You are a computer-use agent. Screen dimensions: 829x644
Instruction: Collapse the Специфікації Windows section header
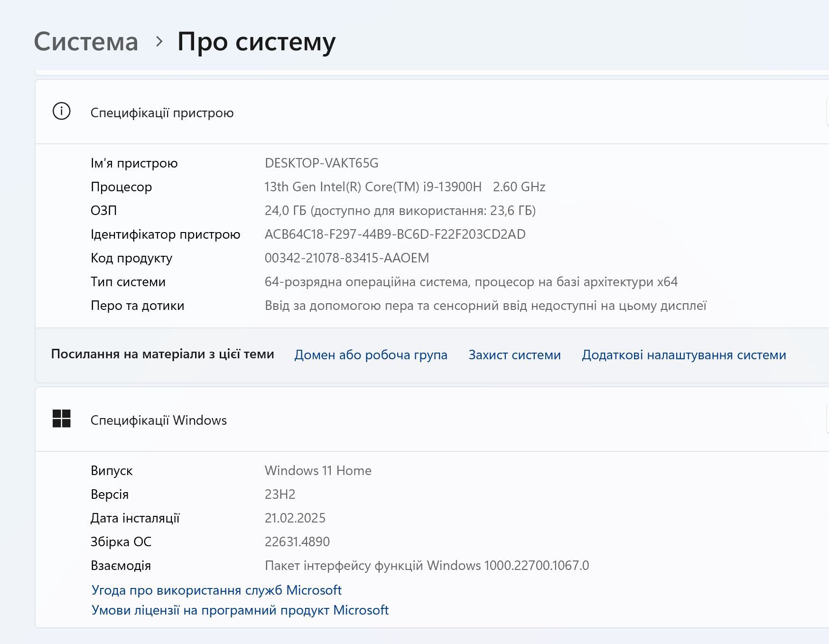[x=432, y=420]
